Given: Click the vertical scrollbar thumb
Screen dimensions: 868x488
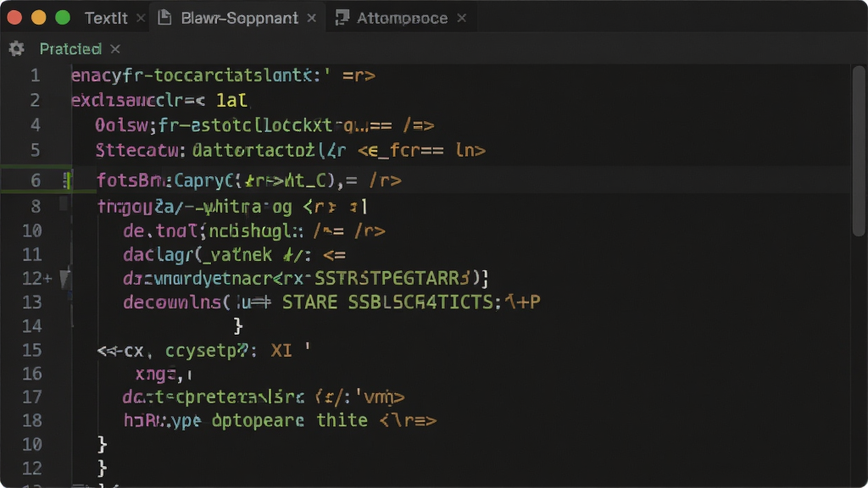Looking at the screenshot, I should [859, 151].
